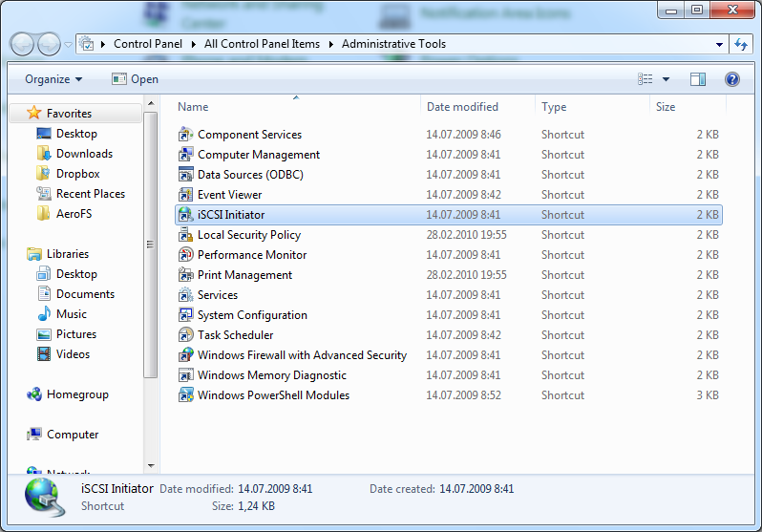This screenshot has height=532, width=762.
Task: Click the Performance Monitor icon
Action: 185,254
